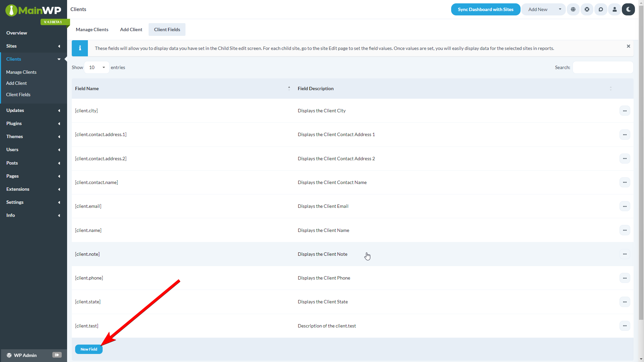Collapse the Clients sidebar section
644x362 pixels.
59,59
